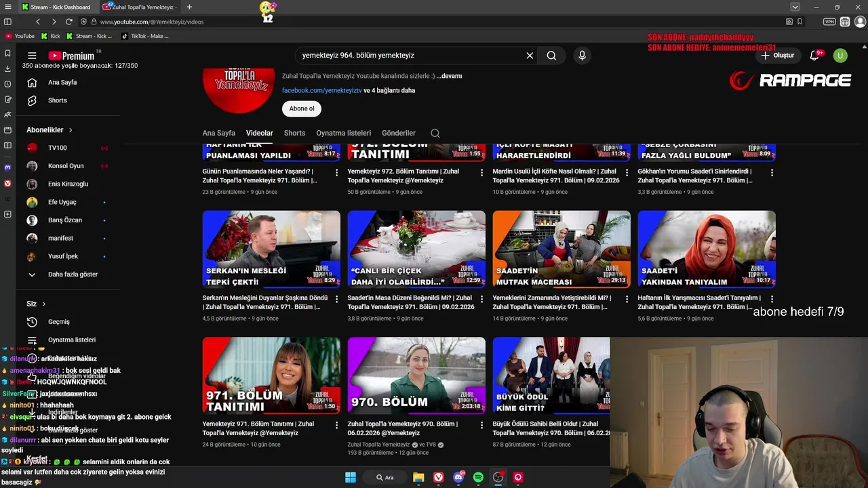Open the Gönderiler channel tab
This screenshot has height=488, width=868.
click(x=398, y=133)
